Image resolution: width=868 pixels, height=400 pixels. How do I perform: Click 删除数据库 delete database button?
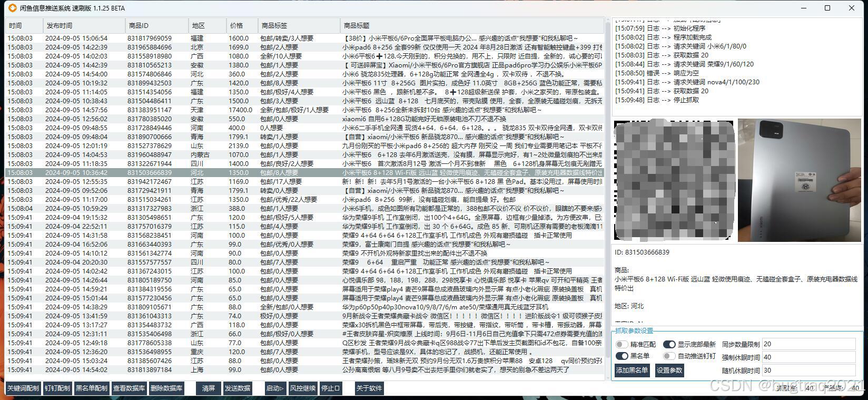pos(166,388)
